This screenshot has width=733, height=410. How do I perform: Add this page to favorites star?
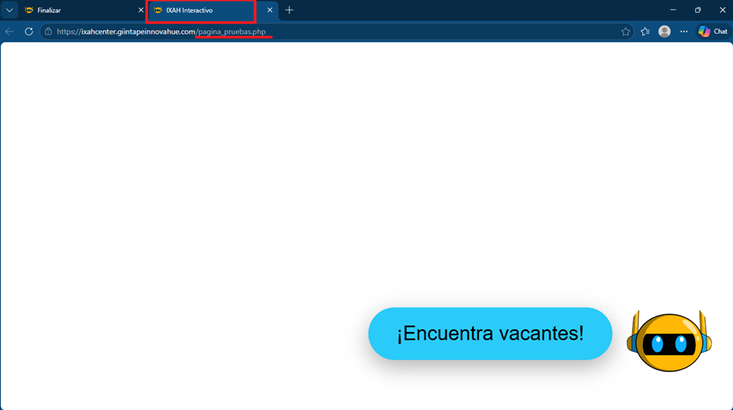click(x=625, y=31)
